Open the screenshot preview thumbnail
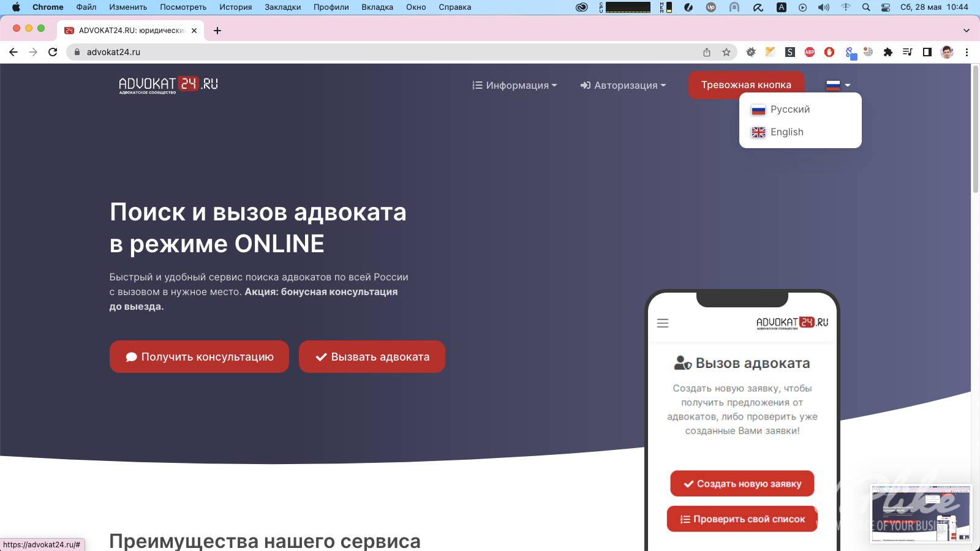The width and height of the screenshot is (980, 551). coord(921,514)
